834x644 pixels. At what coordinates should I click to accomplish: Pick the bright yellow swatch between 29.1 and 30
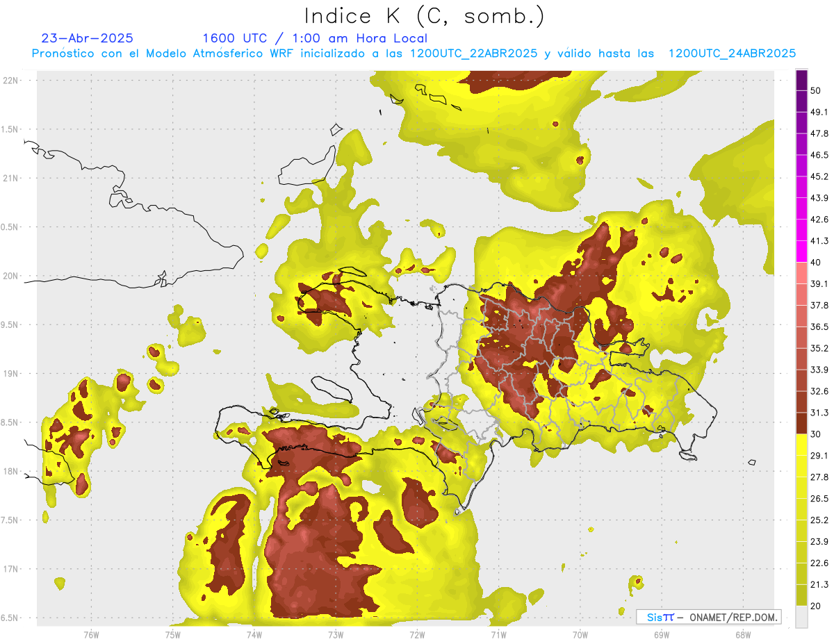pyautogui.click(x=801, y=445)
